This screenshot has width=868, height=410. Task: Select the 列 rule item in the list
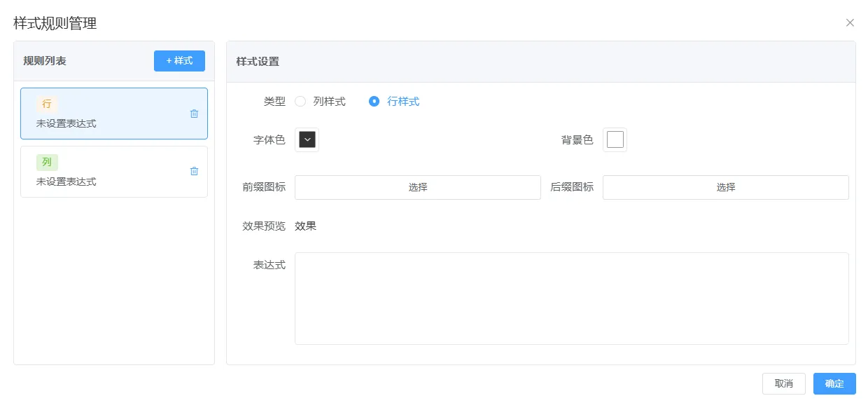click(114, 172)
